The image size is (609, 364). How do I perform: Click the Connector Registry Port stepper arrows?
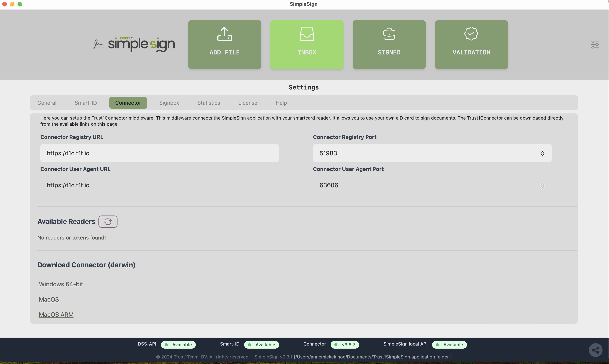[x=542, y=153]
